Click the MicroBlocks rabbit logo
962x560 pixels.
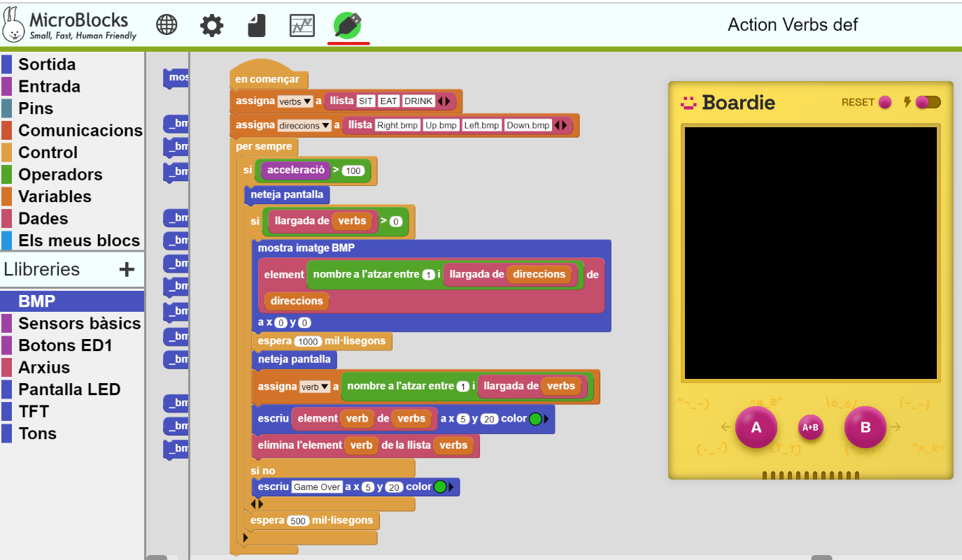point(14,24)
